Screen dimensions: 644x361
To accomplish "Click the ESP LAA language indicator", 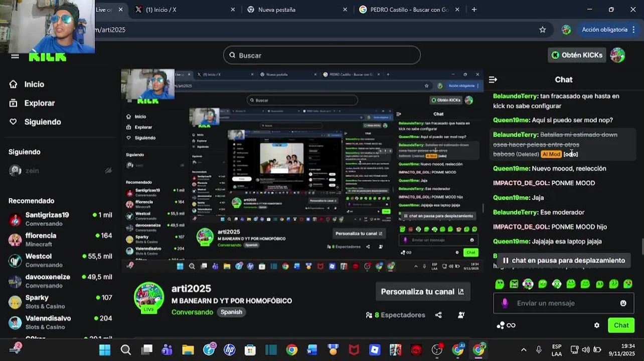I will coord(557,349).
